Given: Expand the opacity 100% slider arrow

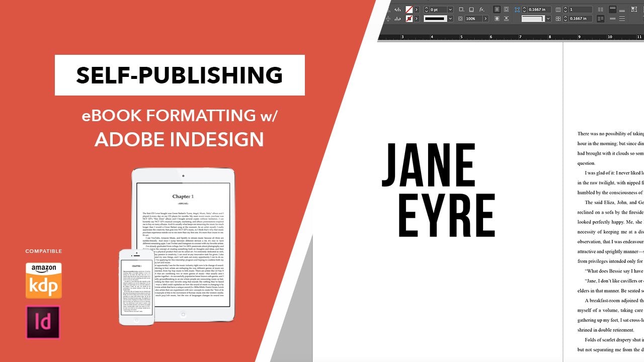Looking at the screenshot, I should (x=485, y=19).
